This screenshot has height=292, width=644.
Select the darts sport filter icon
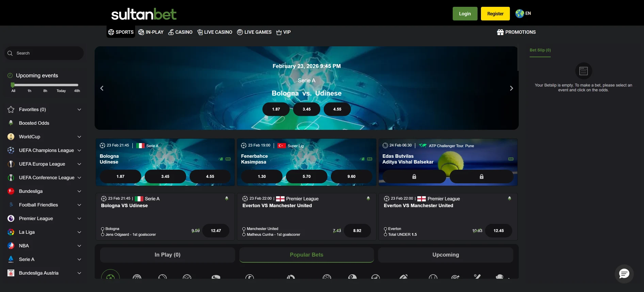455,277
